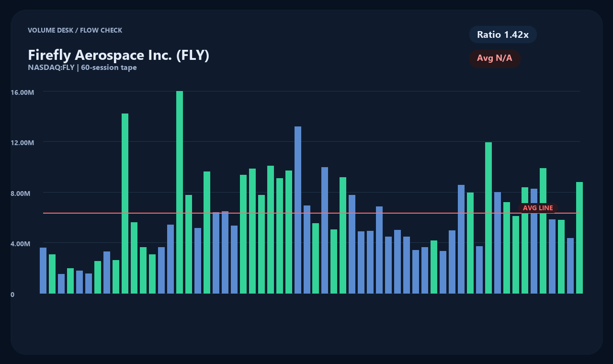This screenshot has height=364, width=613.
Task: Click the red average line
Action: (311, 213)
